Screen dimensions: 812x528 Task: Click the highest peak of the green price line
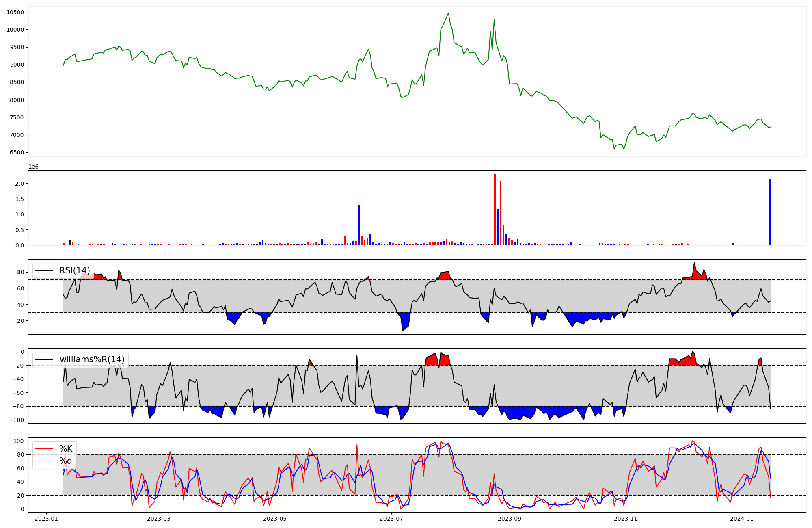click(x=448, y=13)
